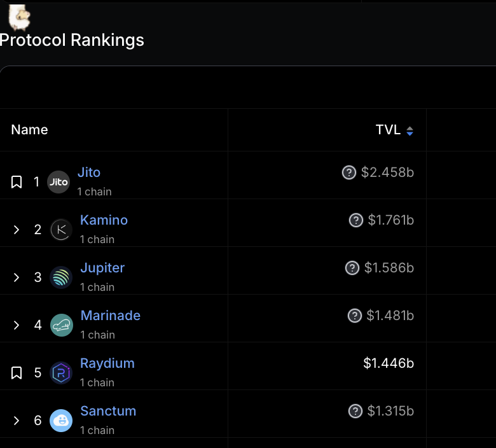Bookmark the Jito protocol
The image size is (496, 448).
[17, 183]
